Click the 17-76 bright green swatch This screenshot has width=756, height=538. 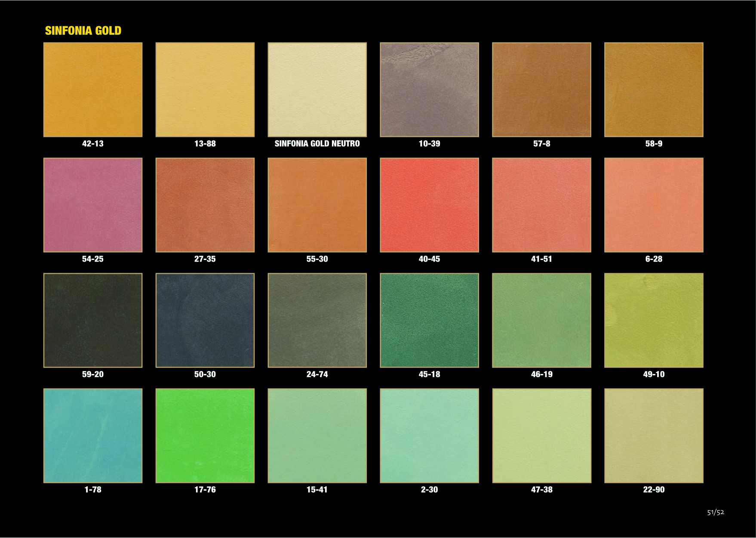click(205, 436)
